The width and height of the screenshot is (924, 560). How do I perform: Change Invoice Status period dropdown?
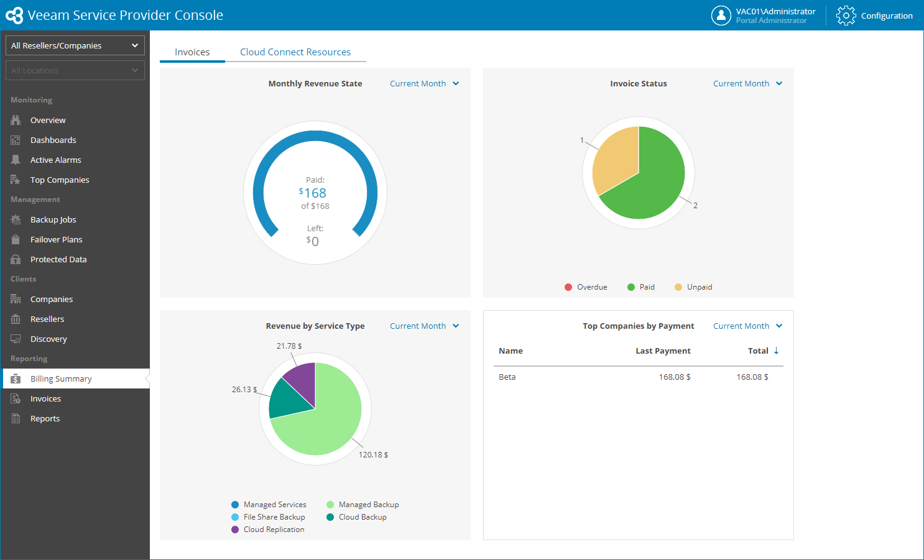point(747,83)
